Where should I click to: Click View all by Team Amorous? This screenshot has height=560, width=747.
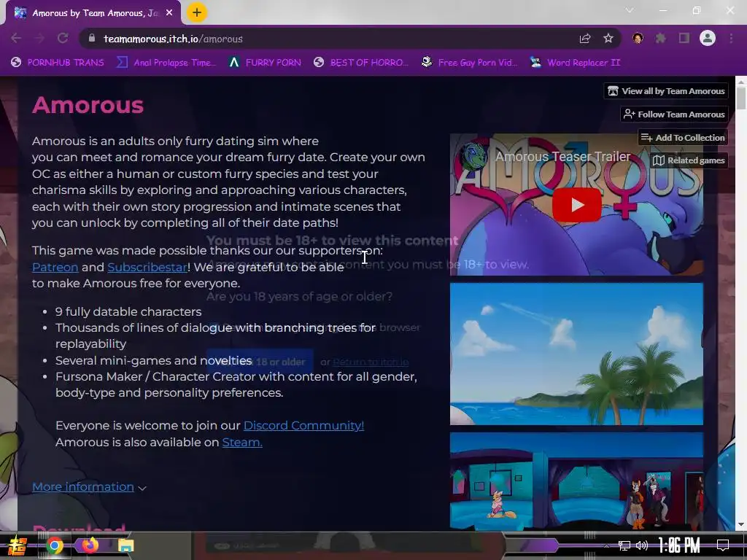coord(667,91)
